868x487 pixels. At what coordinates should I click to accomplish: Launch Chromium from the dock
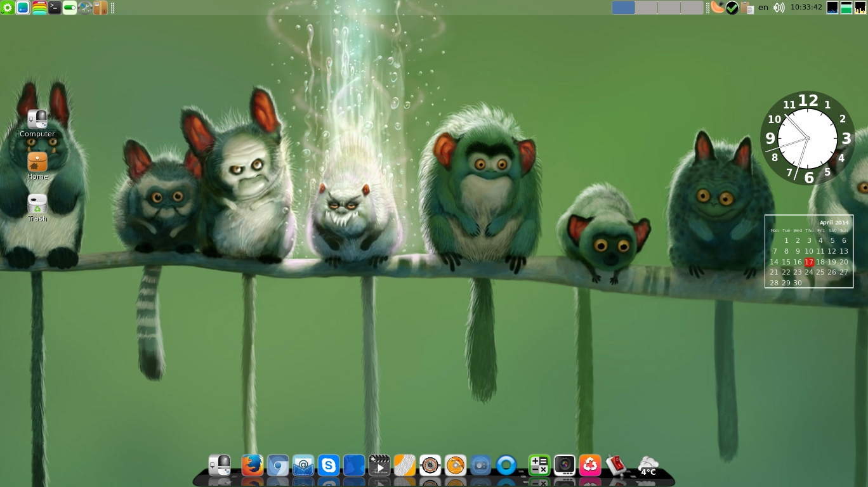click(x=278, y=465)
